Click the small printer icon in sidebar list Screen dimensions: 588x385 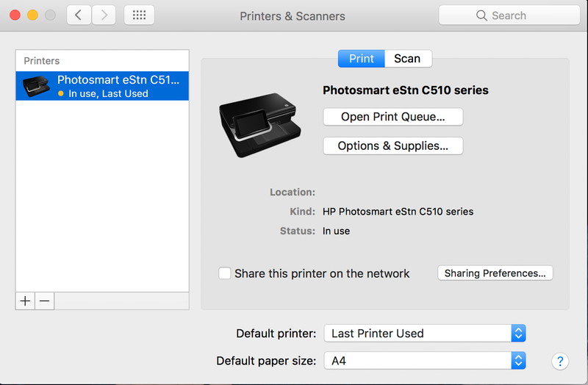coord(36,86)
